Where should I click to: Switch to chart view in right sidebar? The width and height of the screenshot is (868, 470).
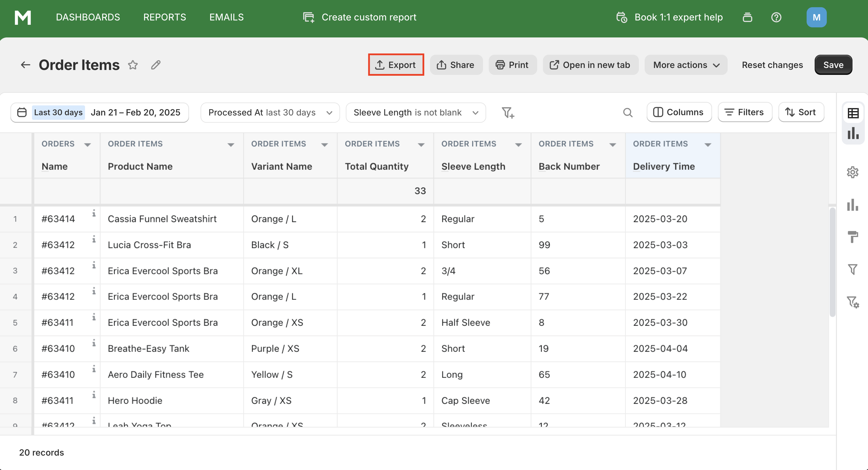tap(853, 133)
